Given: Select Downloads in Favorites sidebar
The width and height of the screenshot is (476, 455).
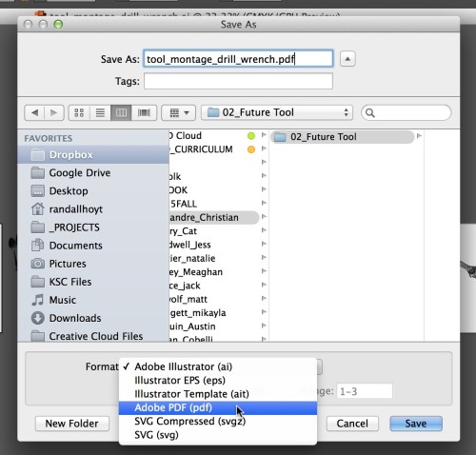Looking at the screenshot, I should pos(93,318).
